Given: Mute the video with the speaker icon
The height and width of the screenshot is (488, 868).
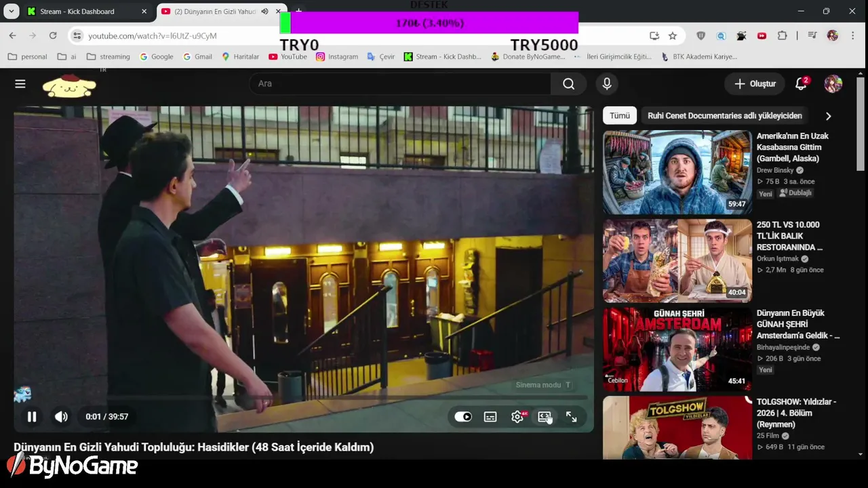Looking at the screenshot, I should 61,417.
